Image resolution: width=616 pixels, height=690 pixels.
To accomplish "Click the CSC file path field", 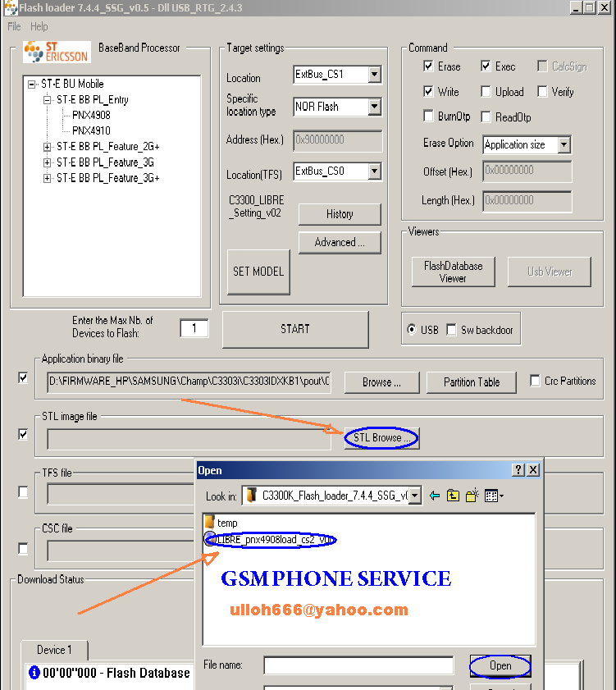I will tap(121, 551).
